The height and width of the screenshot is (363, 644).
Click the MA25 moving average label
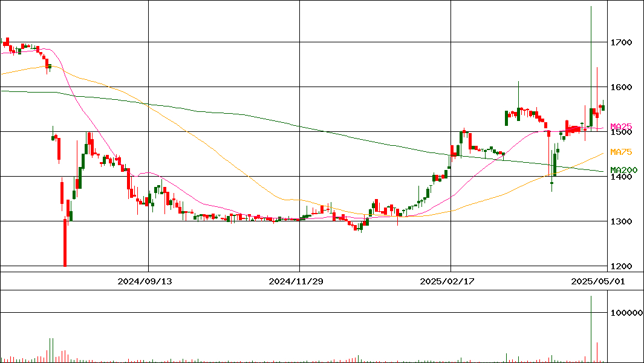[621, 126]
